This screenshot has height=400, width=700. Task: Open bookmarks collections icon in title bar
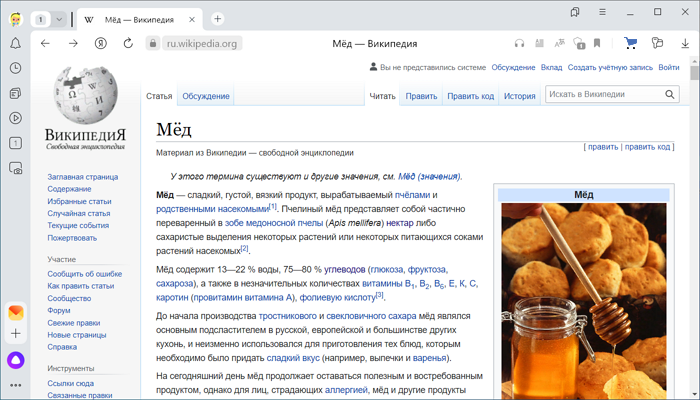575,12
